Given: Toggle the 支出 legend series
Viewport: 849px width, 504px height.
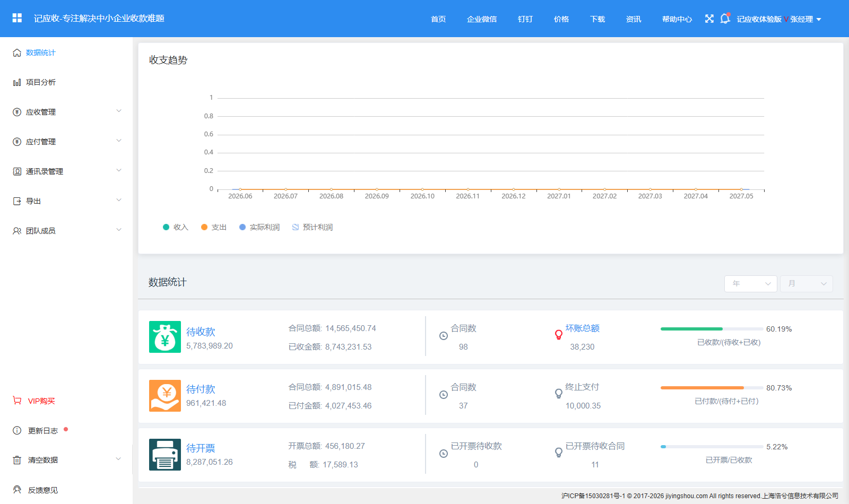Looking at the screenshot, I should point(214,227).
